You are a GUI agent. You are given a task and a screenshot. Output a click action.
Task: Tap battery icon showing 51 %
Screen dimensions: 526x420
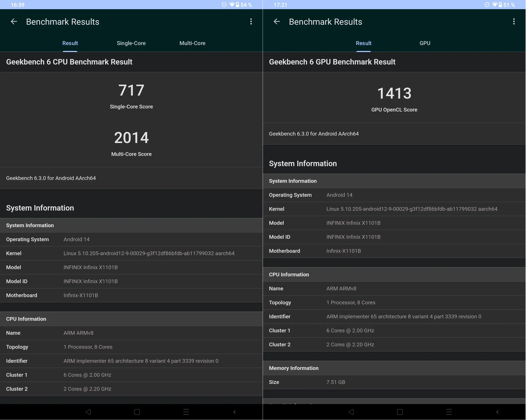click(500, 5)
